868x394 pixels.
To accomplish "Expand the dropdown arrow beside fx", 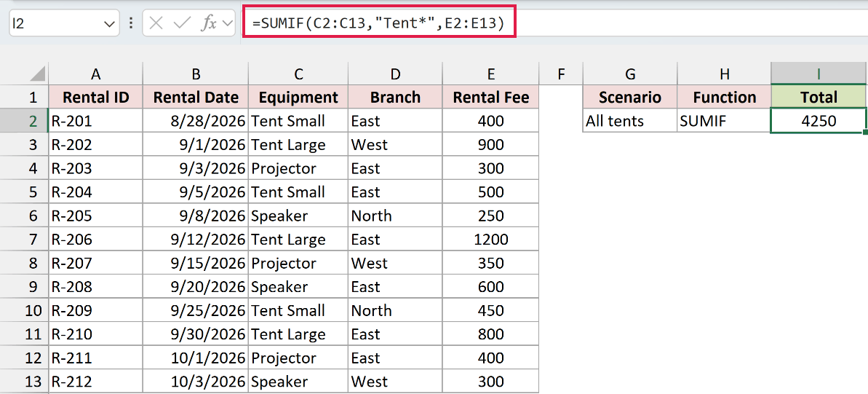I will tap(227, 23).
